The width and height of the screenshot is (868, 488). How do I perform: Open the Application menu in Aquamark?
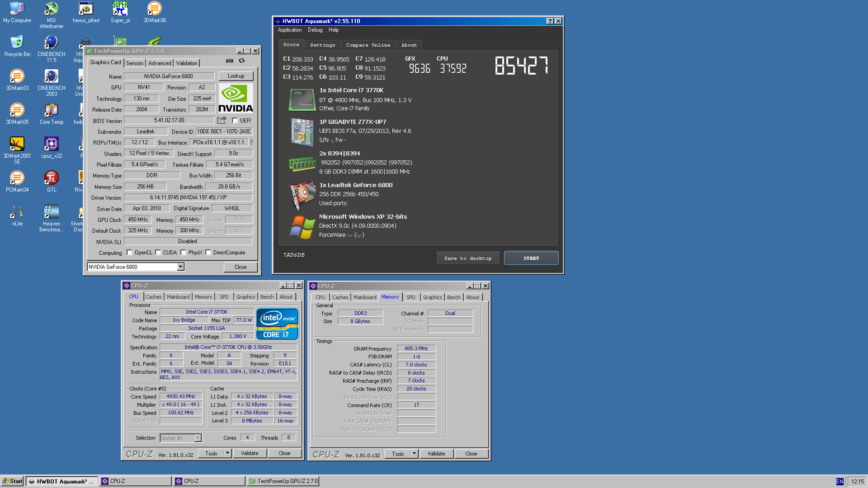(290, 30)
